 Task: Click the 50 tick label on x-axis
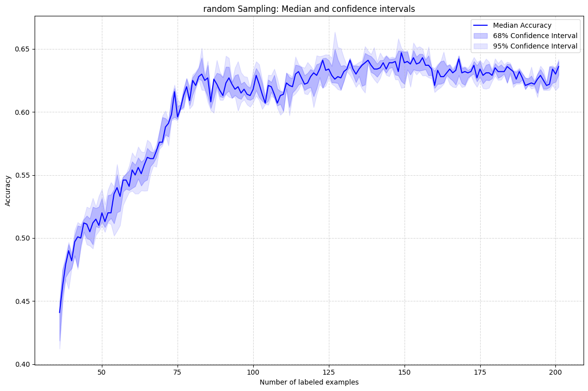[100, 371]
